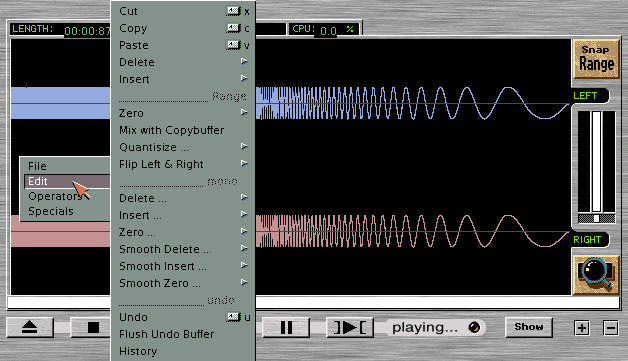Click the vertical level slider bar
Screen dimensions: 628x361
(596, 161)
